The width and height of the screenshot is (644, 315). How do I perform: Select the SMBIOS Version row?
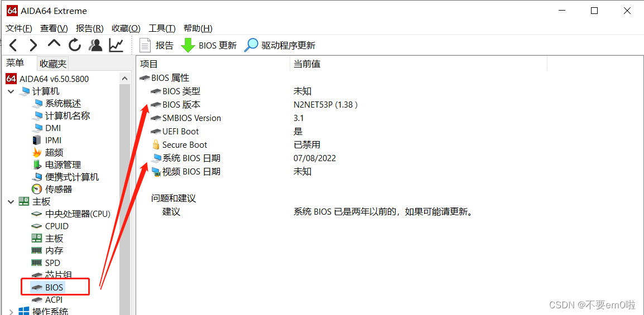186,118
